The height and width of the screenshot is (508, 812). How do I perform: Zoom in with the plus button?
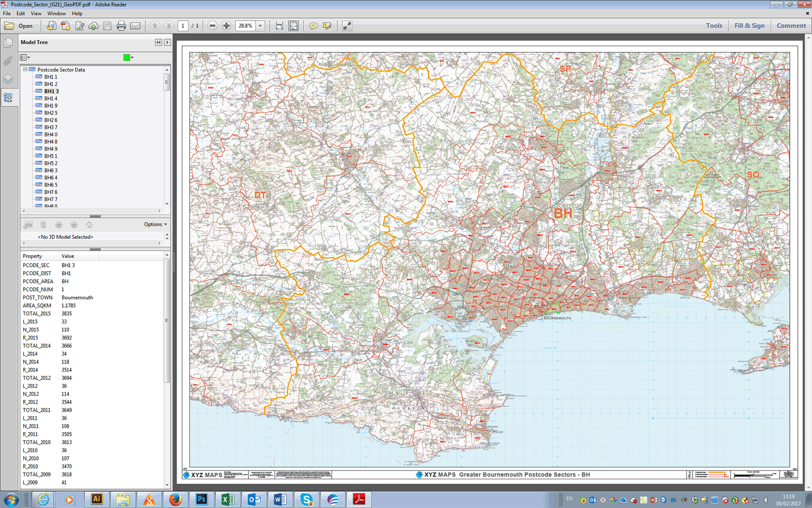click(226, 25)
